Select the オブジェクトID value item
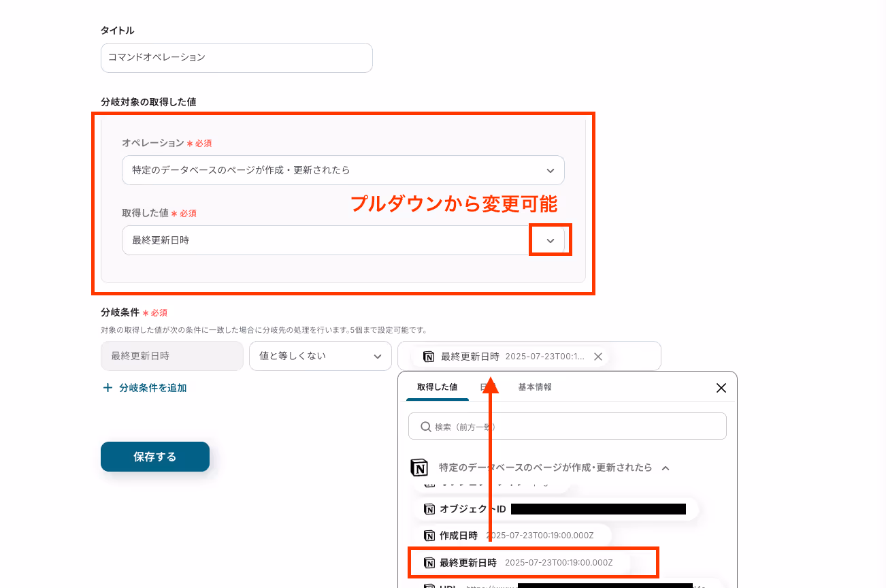 (x=555, y=509)
